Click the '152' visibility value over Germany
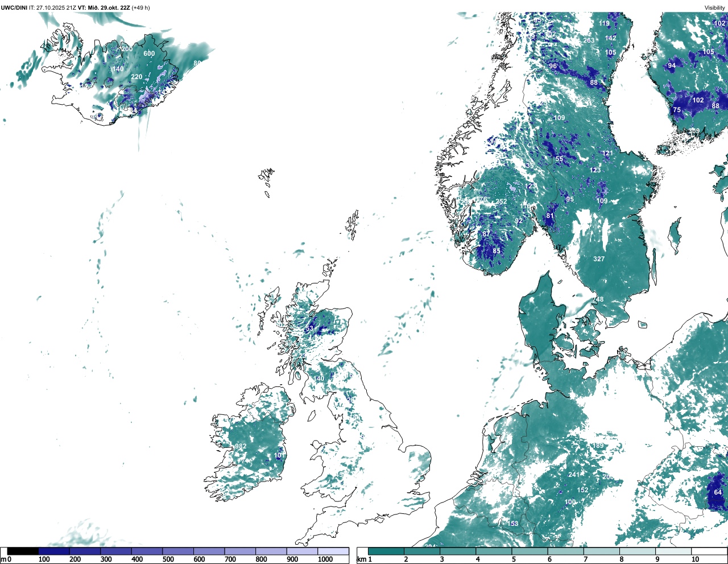This screenshot has height=564, width=728. [x=583, y=490]
